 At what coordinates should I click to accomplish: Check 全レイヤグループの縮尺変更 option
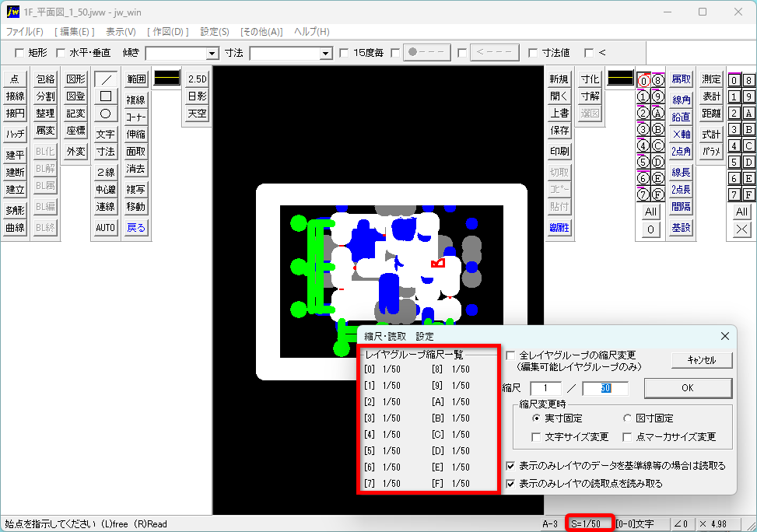point(510,355)
